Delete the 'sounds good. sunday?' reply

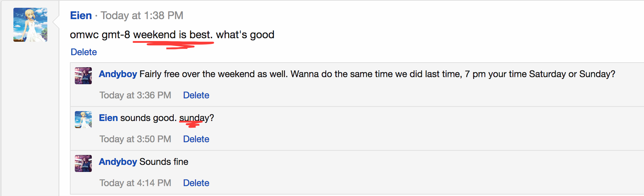(196, 139)
